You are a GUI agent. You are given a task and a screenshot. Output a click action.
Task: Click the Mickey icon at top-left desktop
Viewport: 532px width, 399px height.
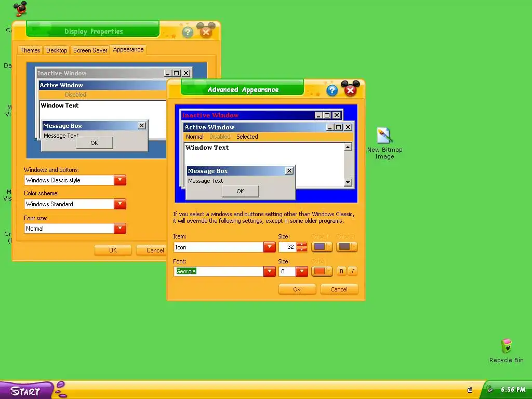[20, 8]
